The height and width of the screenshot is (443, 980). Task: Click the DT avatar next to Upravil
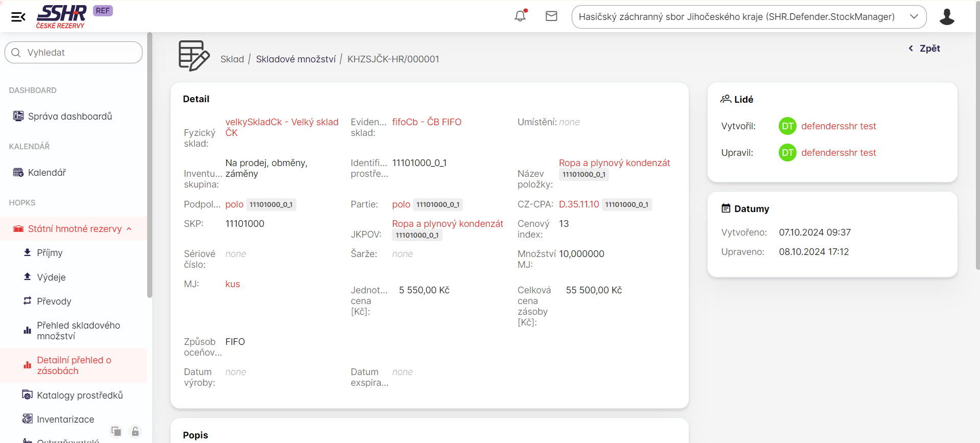tap(787, 153)
